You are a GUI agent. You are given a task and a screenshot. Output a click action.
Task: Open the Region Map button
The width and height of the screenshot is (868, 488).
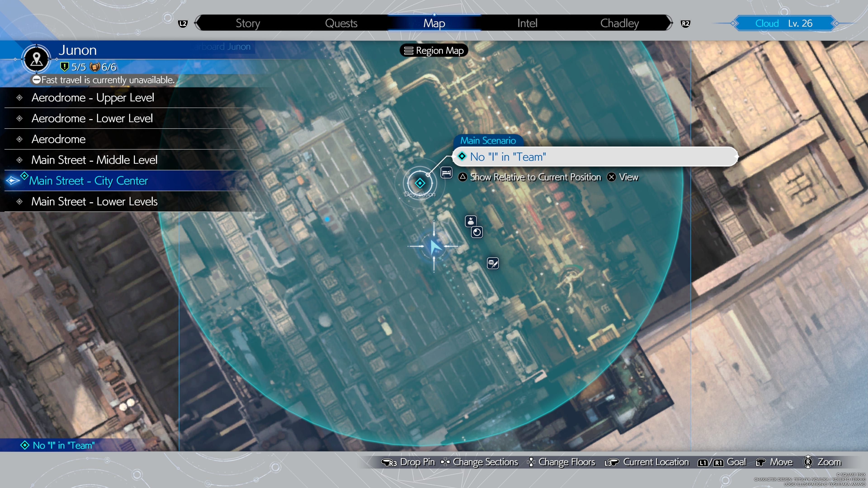tap(434, 51)
